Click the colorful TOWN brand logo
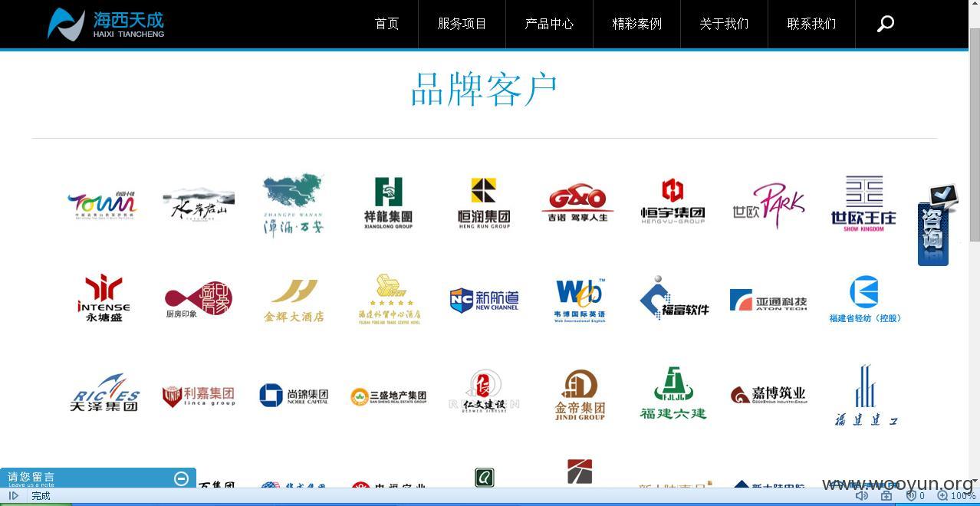Screen dimensions: 980x506 coord(102,205)
